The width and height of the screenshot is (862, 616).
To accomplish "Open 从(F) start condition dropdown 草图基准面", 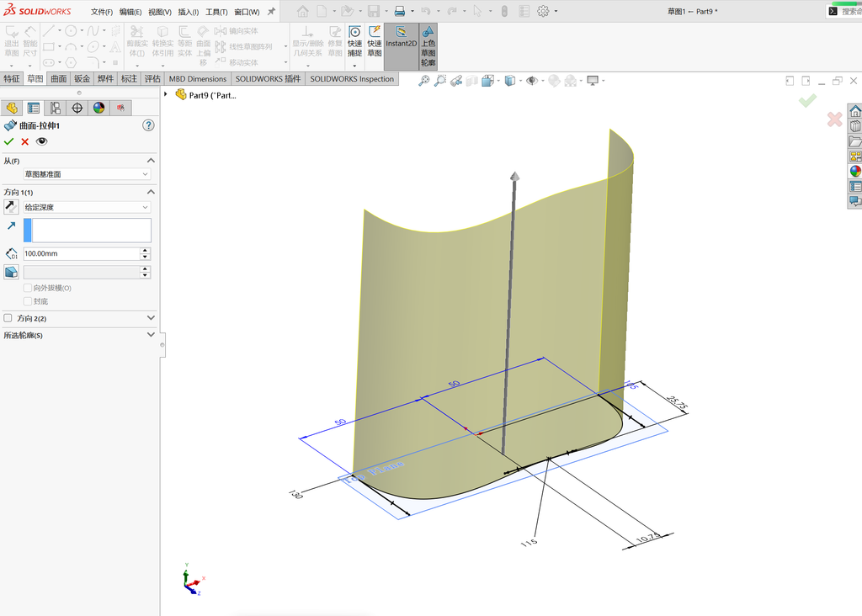I will [87, 174].
